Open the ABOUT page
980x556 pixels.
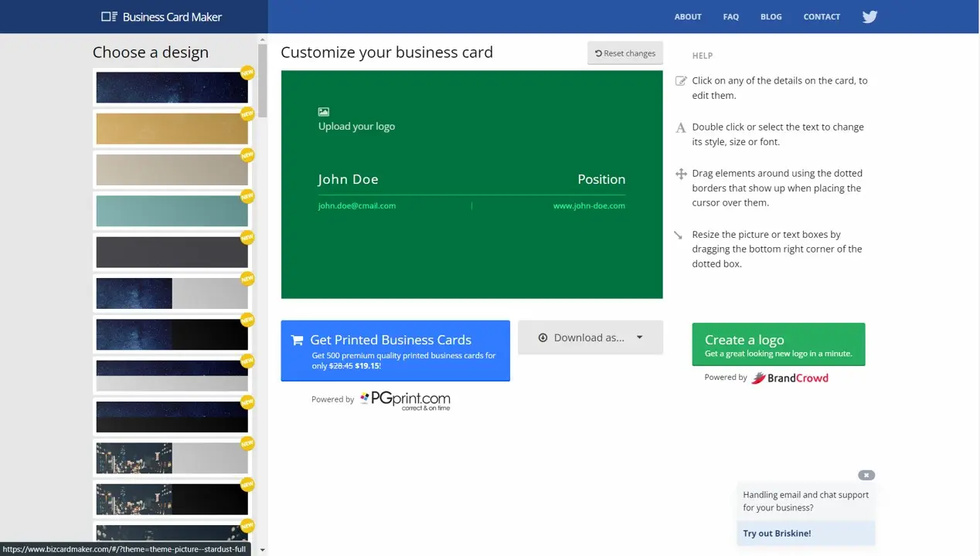(x=688, y=16)
